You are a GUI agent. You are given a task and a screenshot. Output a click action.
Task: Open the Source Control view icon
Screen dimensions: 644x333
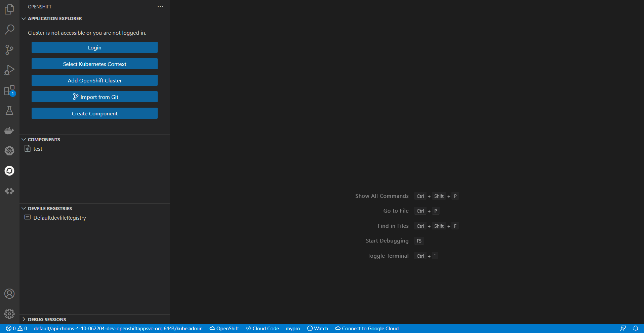pos(9,50)
